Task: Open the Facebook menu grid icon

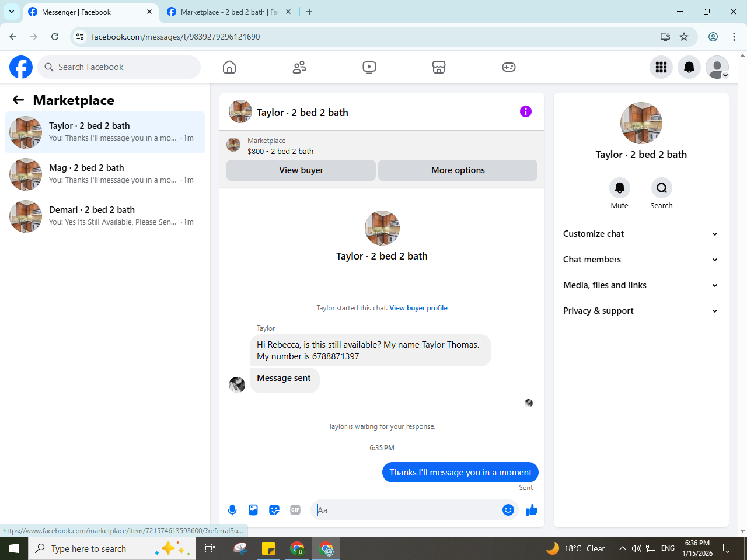Action: click(661, 67)
